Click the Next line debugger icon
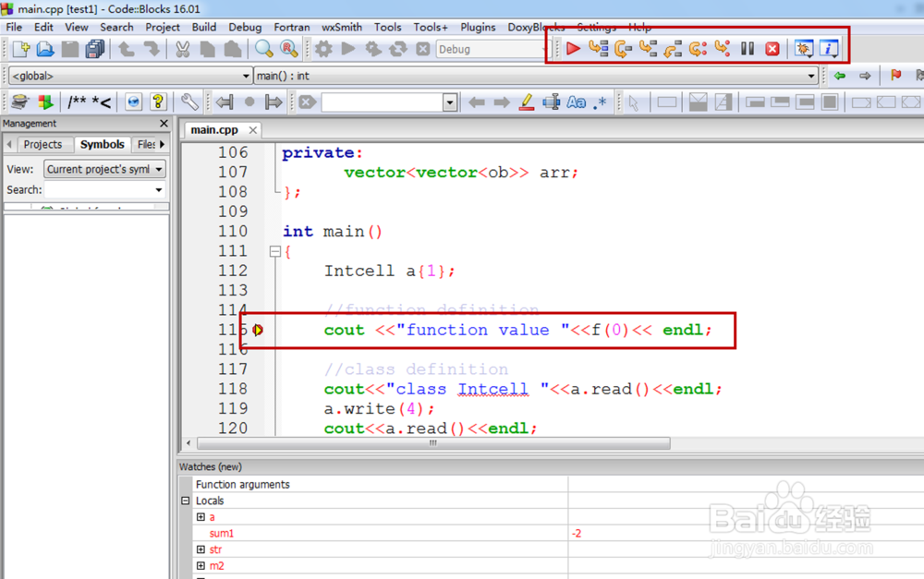 pos(623,48)
